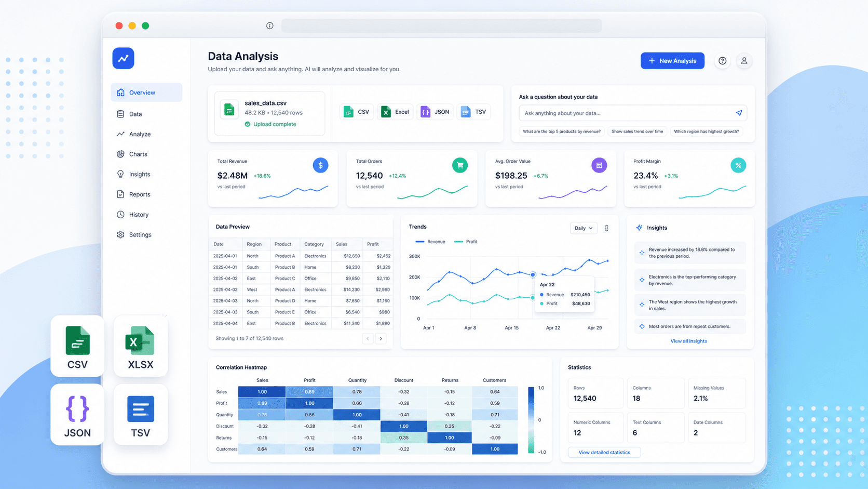Viewport: 868px width, 489px height.
Task: Open the Settings sidebar item
Action: tap(146, 235)
